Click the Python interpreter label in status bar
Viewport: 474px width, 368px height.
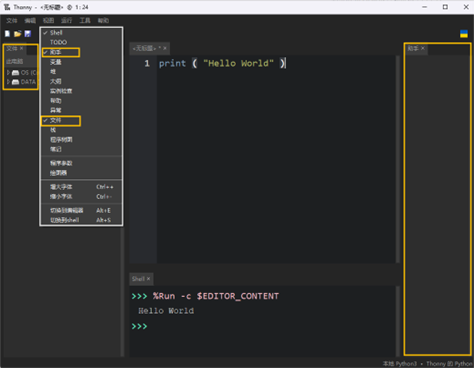point(427,364)
